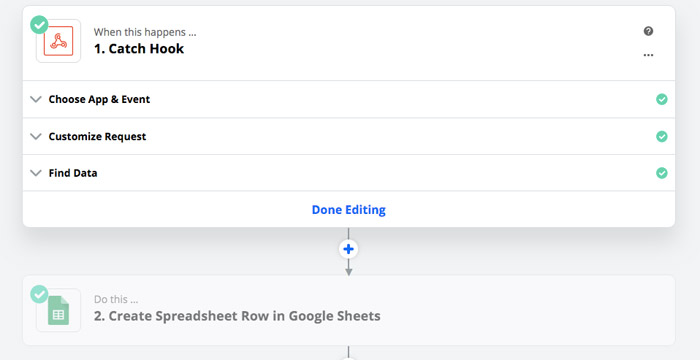Click the Done Editing link
Image resolution: width=700 pixels, height=360 pixels.
pos(349,209)
